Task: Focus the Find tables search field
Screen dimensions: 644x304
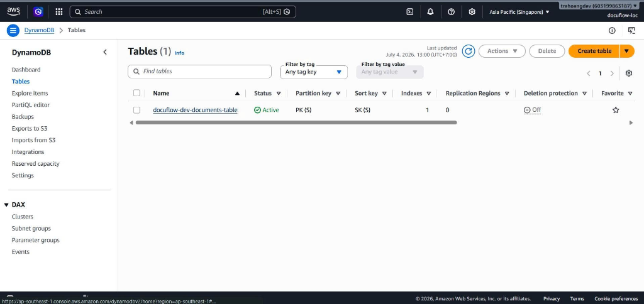Action: click(199, 72)
